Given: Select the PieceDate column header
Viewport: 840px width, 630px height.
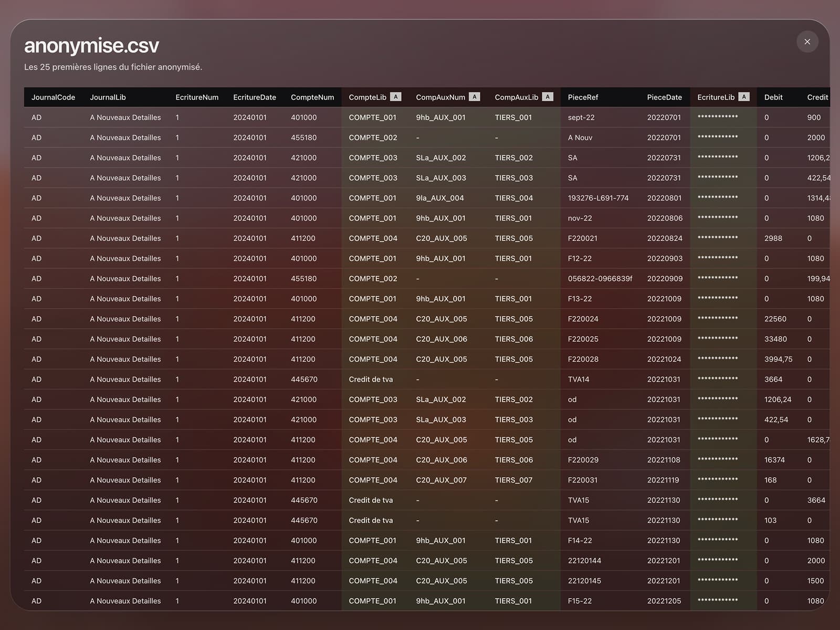Looking at the screenshot, I should [x=665, y=97].
